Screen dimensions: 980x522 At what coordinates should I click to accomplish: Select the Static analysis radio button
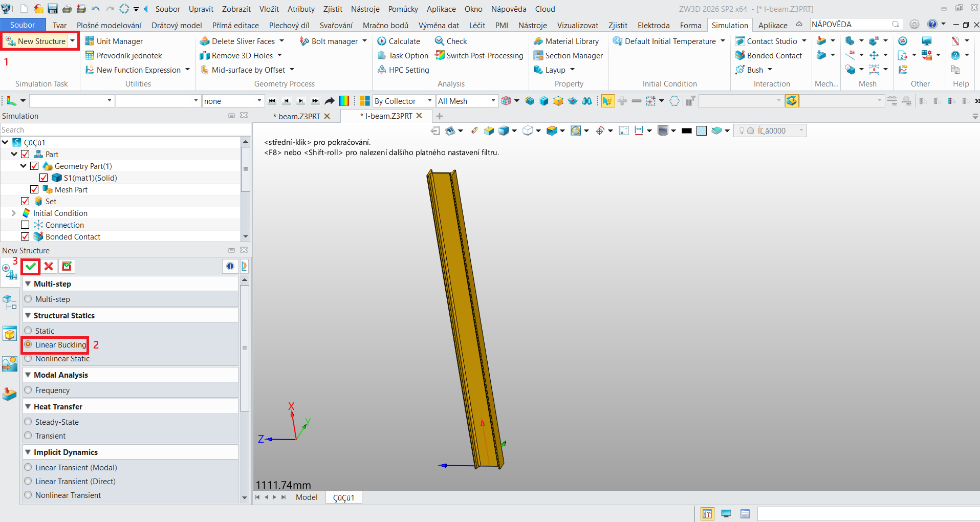[x=28, y=331]
